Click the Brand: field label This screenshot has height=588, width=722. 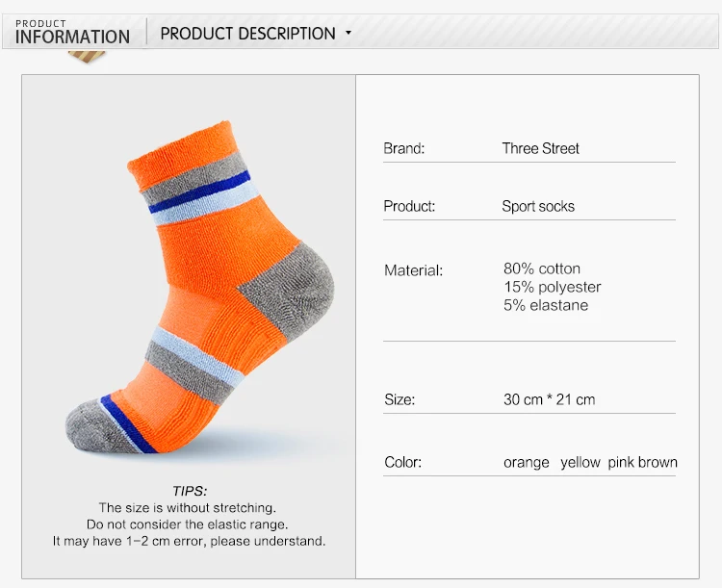point(403,148)
